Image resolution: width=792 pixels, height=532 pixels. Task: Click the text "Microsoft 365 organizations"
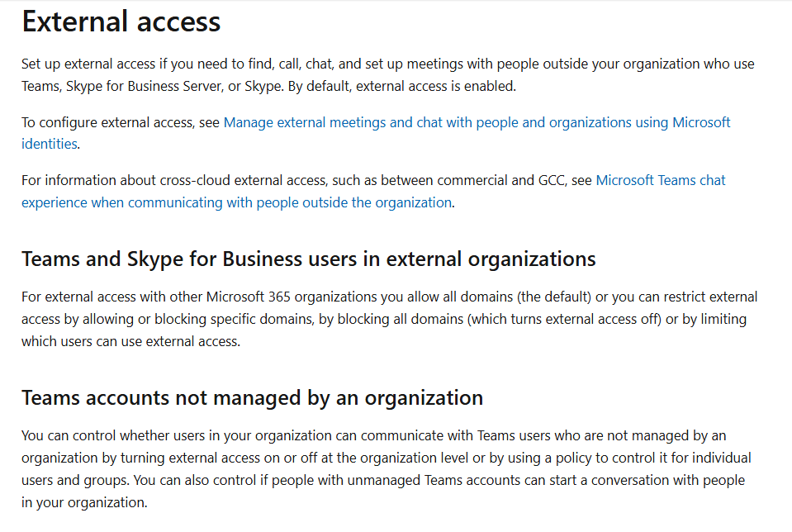pyautogui.click(x=290, y=297)
